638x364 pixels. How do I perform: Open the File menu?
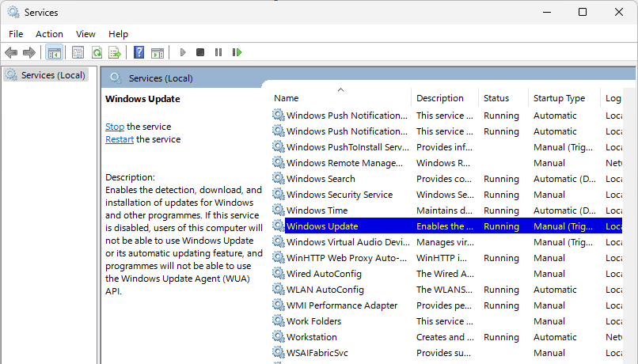tap(16, 34)
